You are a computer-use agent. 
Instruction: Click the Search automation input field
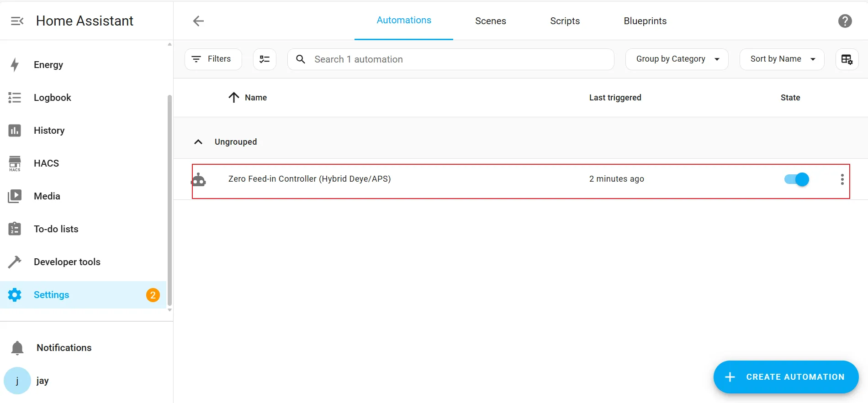(457, 59)
